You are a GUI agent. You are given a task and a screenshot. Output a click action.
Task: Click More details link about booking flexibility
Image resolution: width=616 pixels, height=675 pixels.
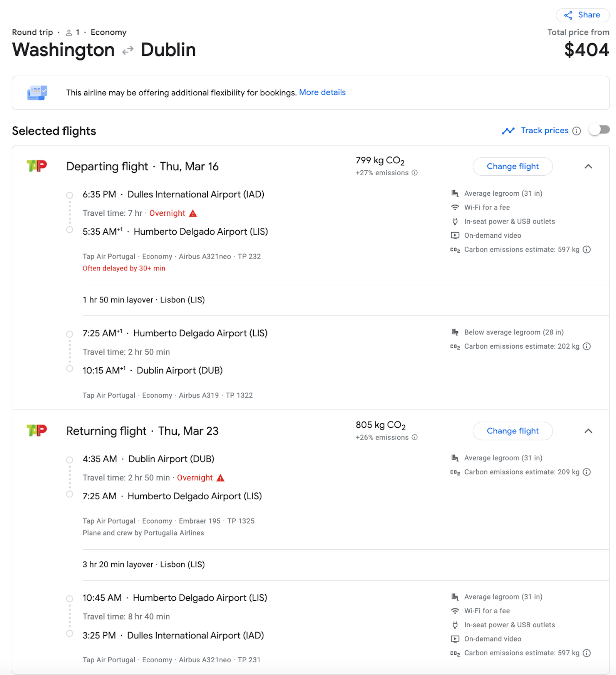[x=322, y=92]
